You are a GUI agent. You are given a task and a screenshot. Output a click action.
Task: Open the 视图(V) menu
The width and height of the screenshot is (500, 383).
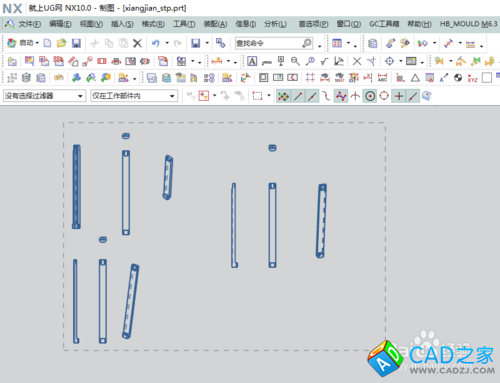point(91,24)
